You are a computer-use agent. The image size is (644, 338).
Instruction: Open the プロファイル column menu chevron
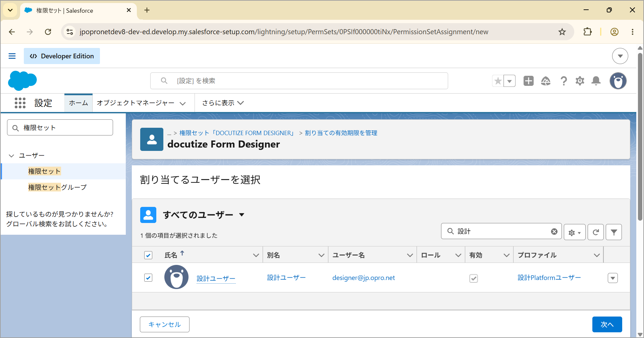[597, 255]
